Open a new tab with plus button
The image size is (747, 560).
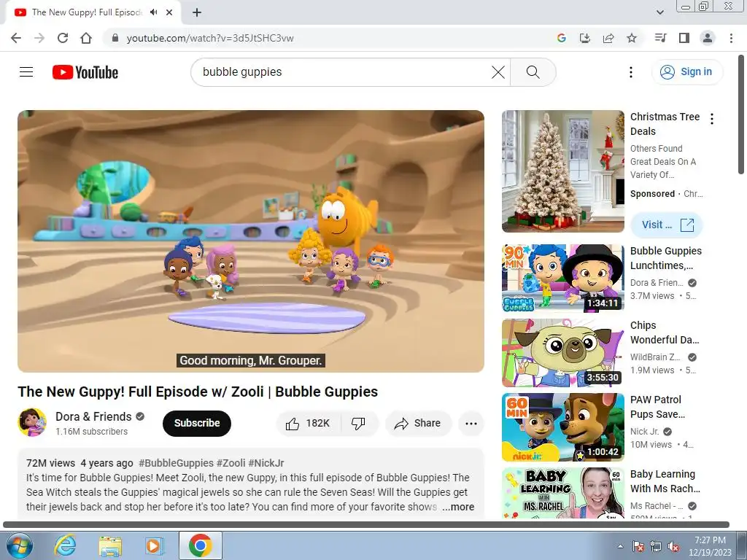(x=197, y=12)
